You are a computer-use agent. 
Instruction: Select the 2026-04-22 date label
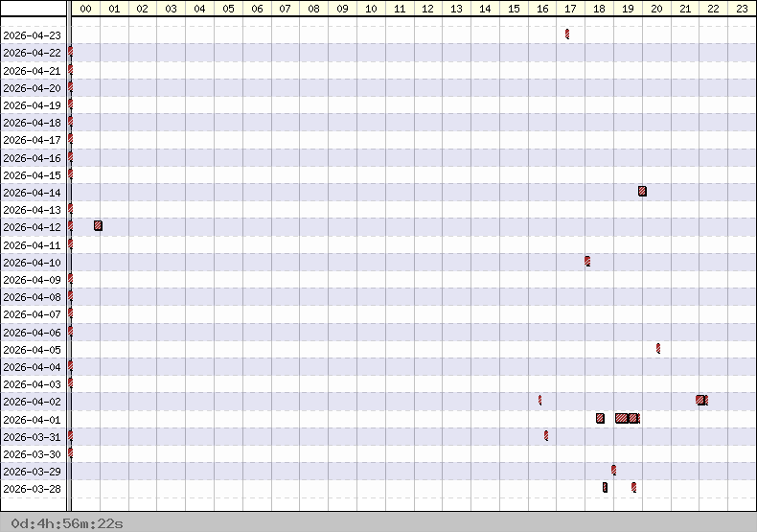[x=33, y=53]
